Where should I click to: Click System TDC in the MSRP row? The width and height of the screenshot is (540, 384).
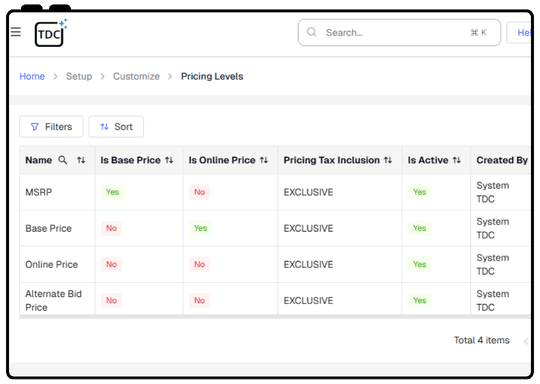(492, 192)
